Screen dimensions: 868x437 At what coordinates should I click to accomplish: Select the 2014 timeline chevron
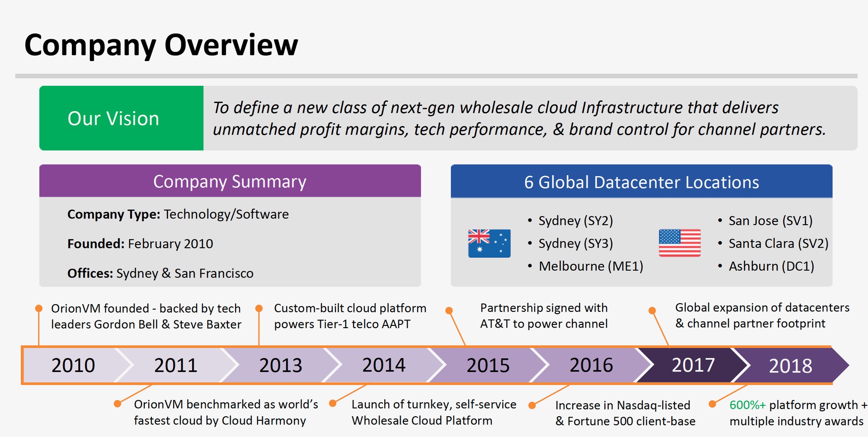pos(384,365)
